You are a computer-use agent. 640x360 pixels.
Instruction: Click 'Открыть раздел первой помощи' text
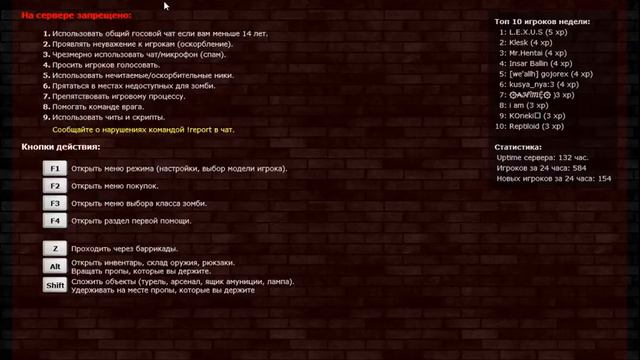point(131,221)
